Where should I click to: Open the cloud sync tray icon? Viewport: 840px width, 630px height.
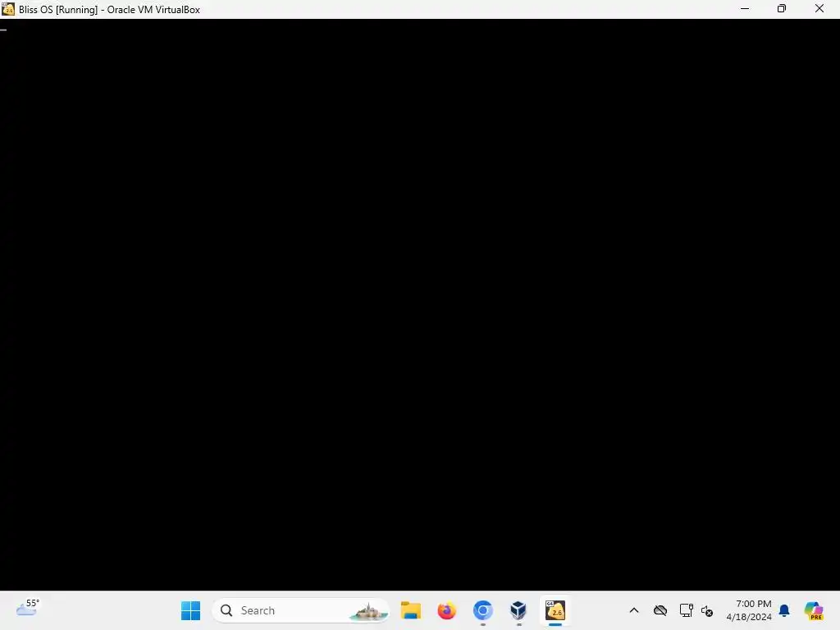(x=660, y=610)
